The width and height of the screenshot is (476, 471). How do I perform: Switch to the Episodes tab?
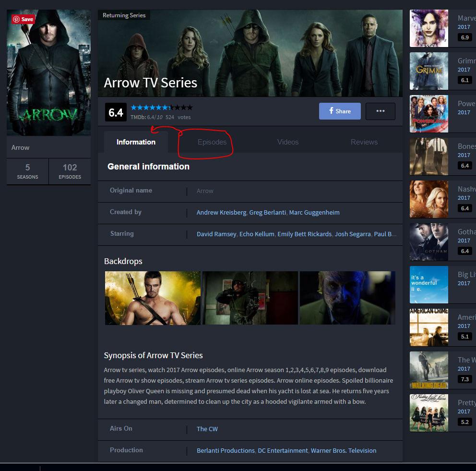[x=212, y=142]
